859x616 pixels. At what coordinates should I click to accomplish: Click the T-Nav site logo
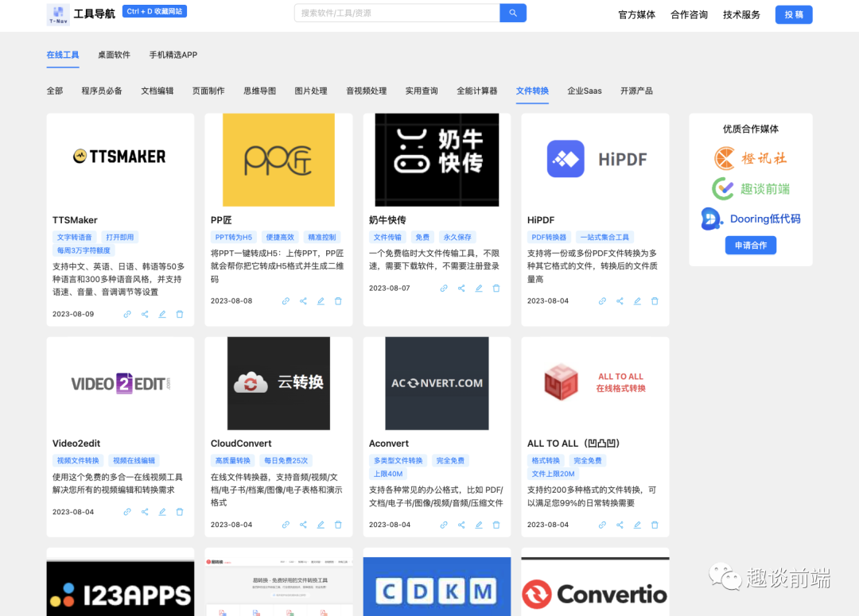[58, 14]
